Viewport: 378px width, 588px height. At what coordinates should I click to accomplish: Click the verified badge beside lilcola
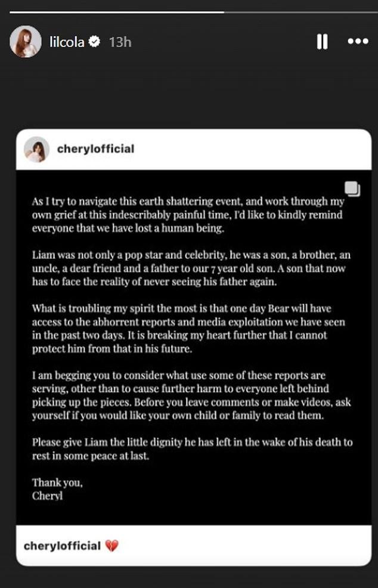pyautogui.click(x=94, y=42)
